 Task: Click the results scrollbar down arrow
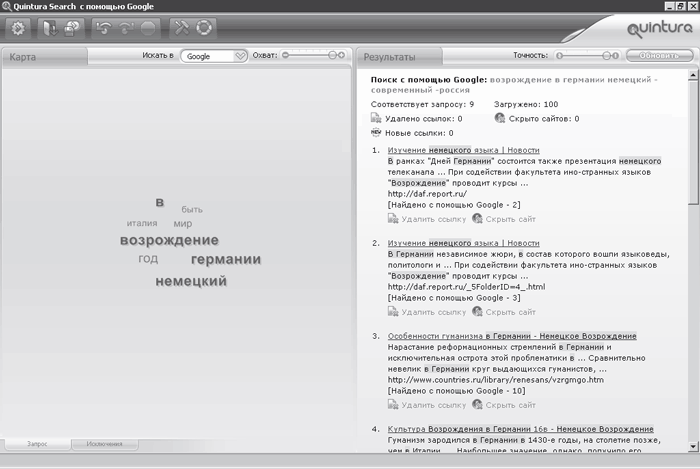coord(693,446)
